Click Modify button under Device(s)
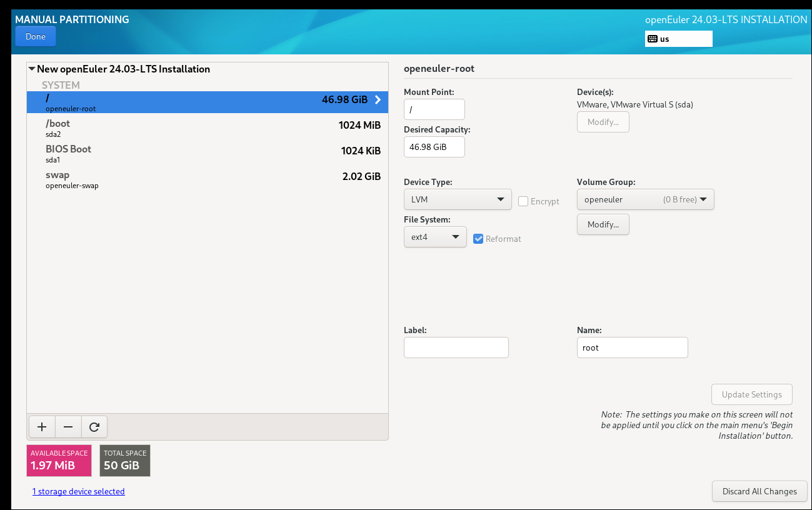This screenshot has width=812, height=510. (603, 122)
